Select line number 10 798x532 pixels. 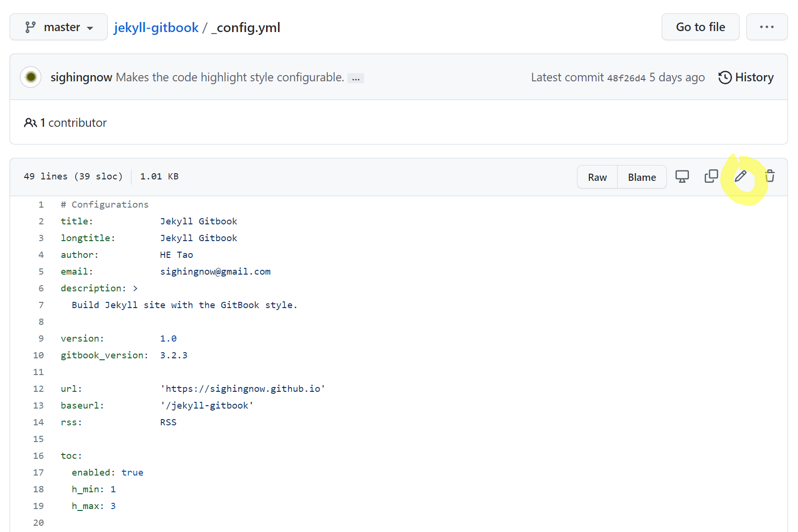pos(38,355)
